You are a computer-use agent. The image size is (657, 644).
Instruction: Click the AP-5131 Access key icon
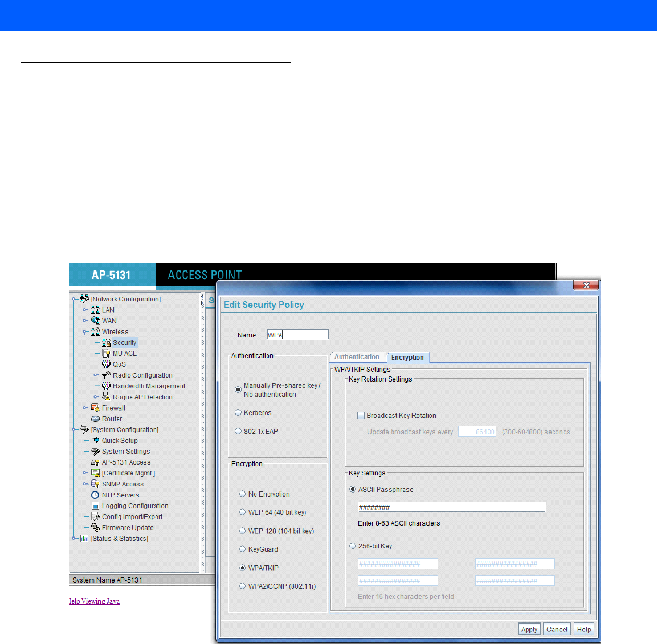point(96,462)
